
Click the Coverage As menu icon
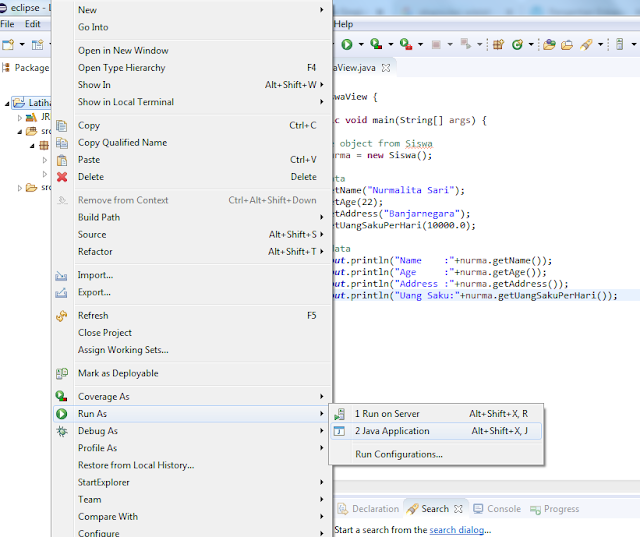(62, 396)
